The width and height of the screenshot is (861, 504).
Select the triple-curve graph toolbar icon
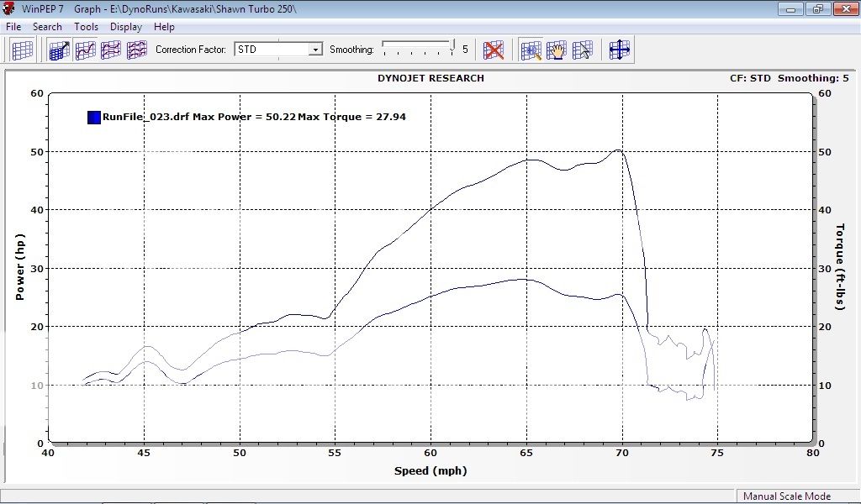click(136, 50)
